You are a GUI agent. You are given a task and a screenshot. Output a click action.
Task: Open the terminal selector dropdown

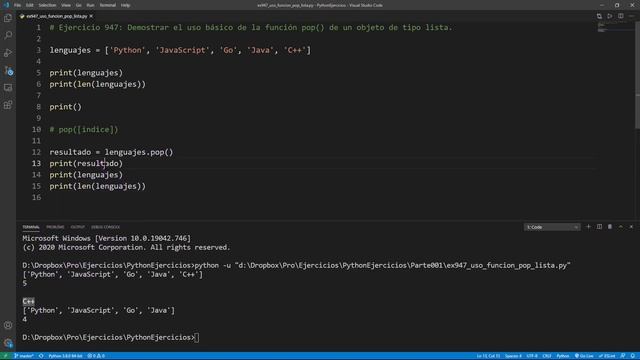coord(552,227)
